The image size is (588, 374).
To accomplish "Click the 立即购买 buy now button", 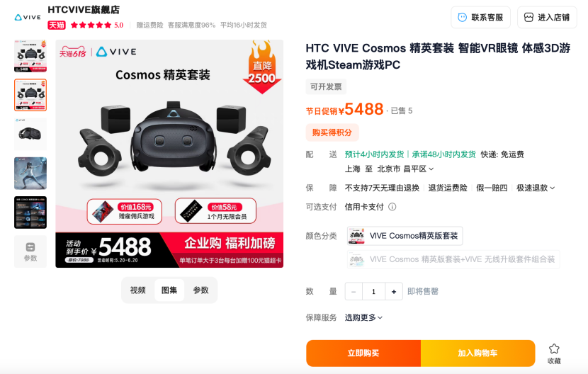I will coord(363,353).
